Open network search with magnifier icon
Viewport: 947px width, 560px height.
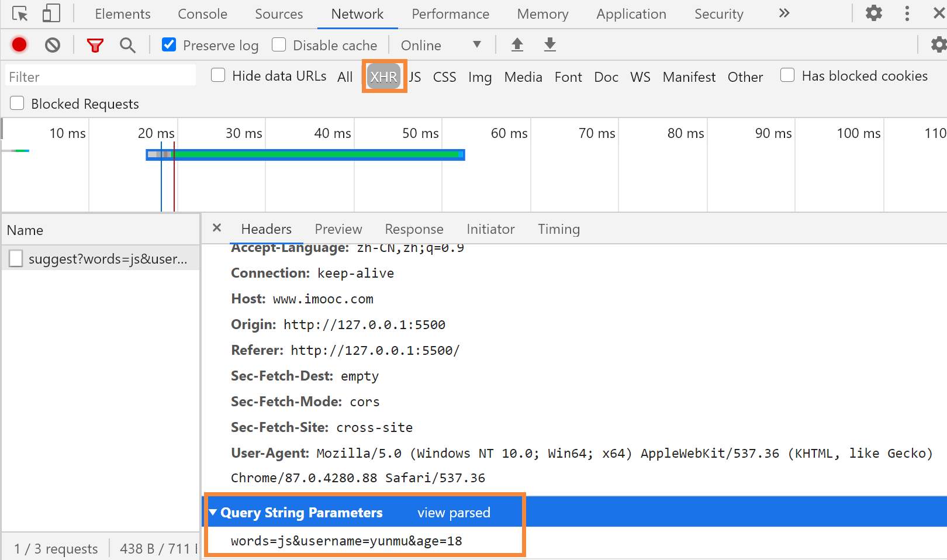pos(127,45)
